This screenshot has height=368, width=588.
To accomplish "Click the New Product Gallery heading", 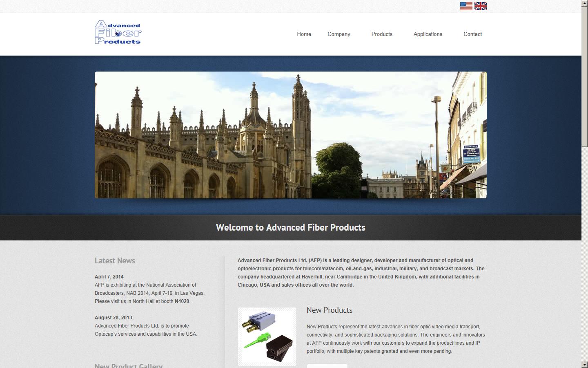I will pyautogui.click(x=128, y=366).
